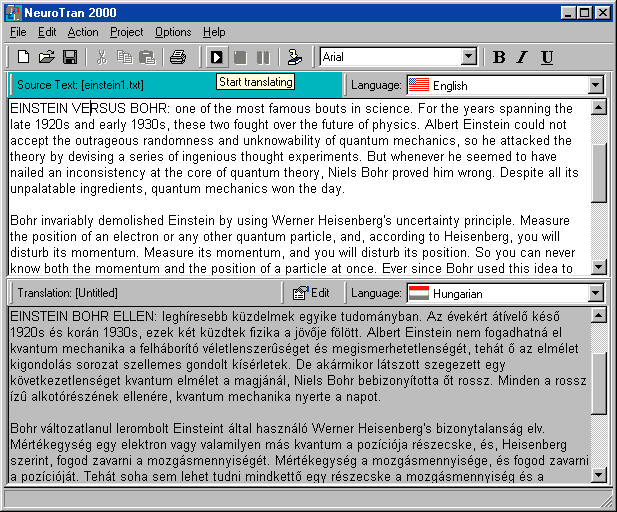The height and width of the screenshot is (512, 617).
Task: Open the File menu
Action: [x=18, y=32]
